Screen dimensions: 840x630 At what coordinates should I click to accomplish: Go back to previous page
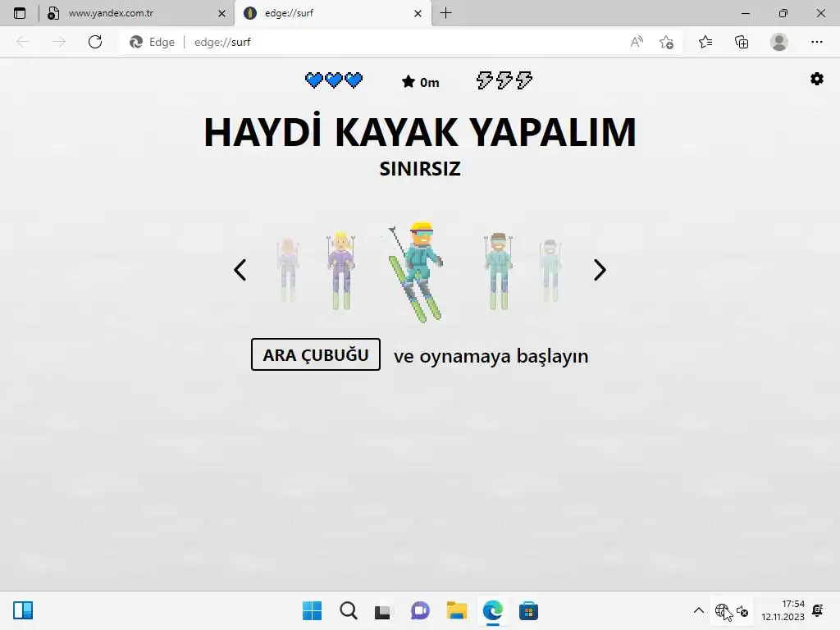(x=23, y=42)
